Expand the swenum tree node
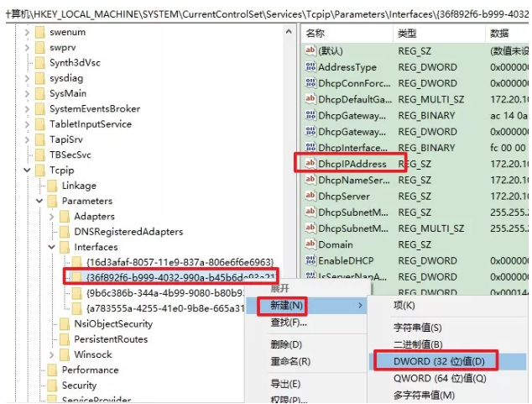The height and width of the screenshot is (404, 532). [27, 32]
